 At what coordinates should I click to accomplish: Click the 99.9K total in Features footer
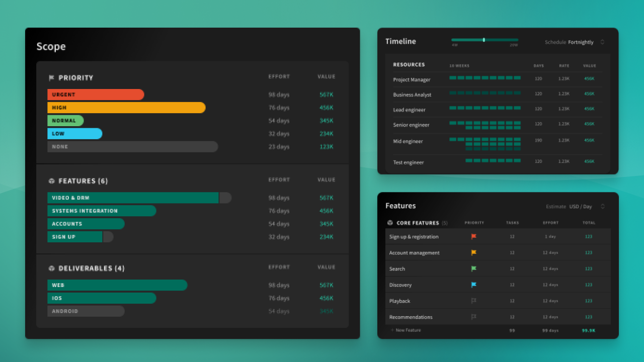[x=589, y=330]
